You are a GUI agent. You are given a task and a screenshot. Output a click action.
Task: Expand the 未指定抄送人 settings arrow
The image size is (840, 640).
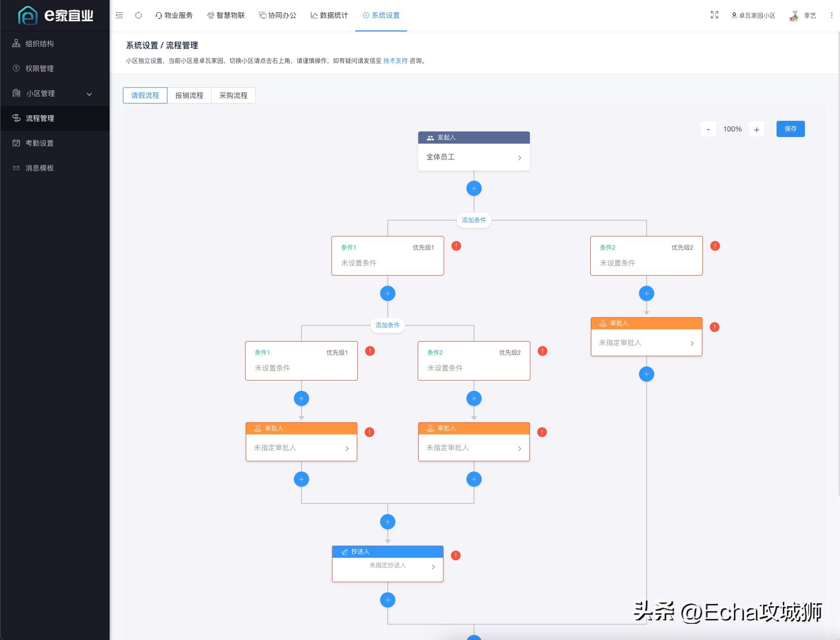coord(432,566)
